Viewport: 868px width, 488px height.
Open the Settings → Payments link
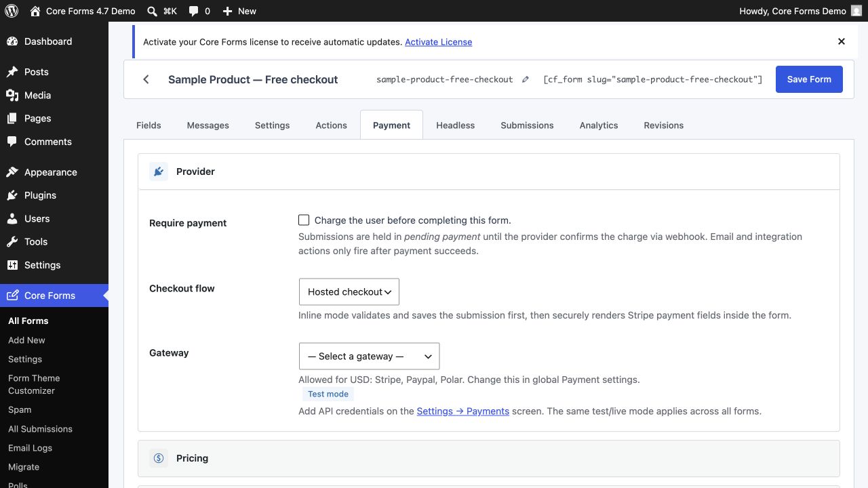(x=463, y=411)
